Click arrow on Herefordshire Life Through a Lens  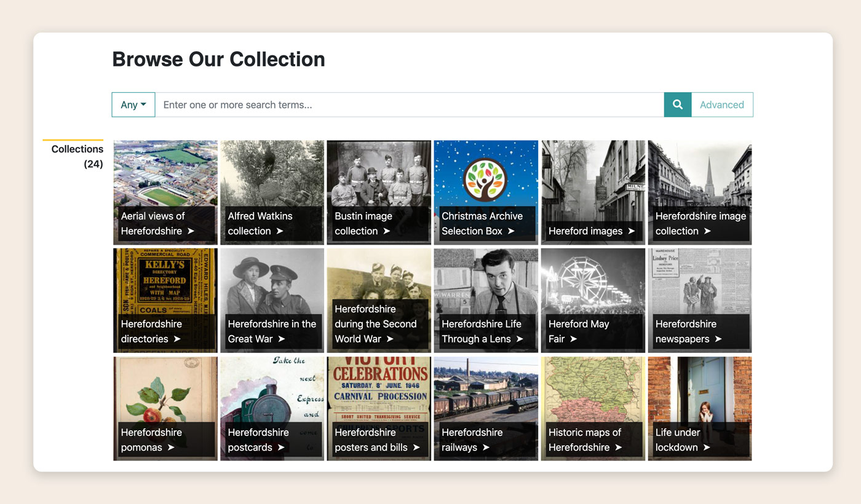pyautogui.click(x=520, y=339)
